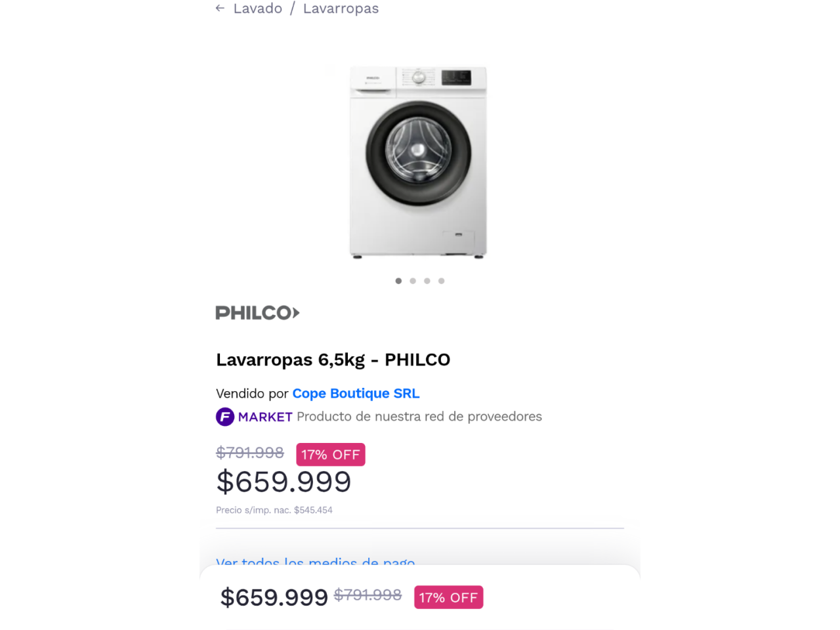
Task: Click the Precio s/imp. nac. note
Action: [x=274, y=510]
